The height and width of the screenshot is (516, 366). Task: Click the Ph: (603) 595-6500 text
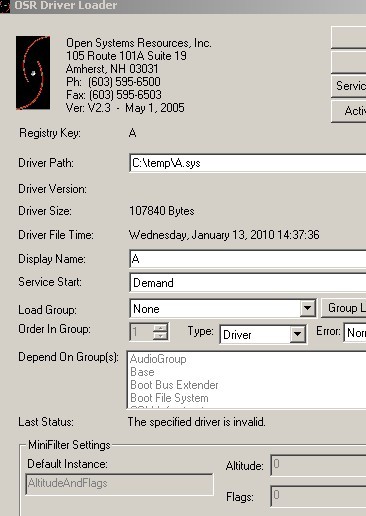113,82
